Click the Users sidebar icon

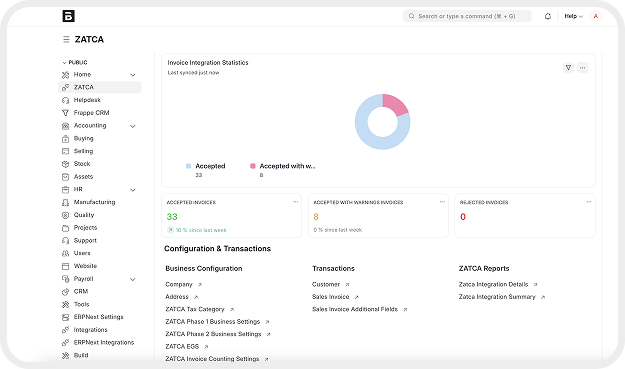(x=65, y=253)
